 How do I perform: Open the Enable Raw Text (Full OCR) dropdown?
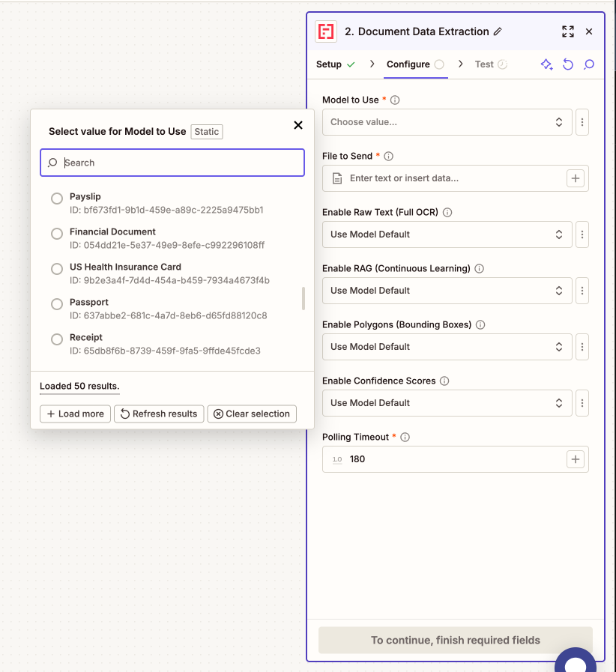point(447,234)
